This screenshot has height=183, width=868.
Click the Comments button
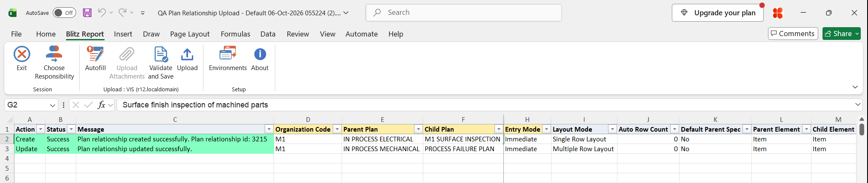tap(793, 34)
